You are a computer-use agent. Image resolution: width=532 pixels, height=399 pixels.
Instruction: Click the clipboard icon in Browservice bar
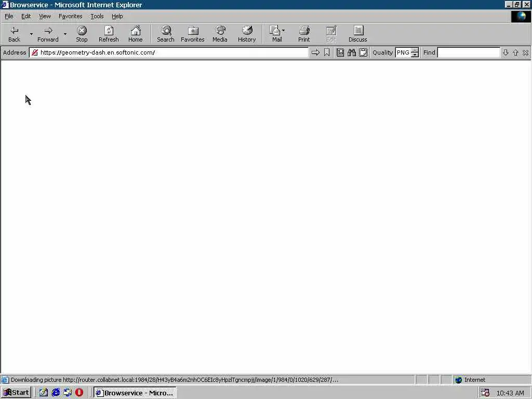pos(363,52)
